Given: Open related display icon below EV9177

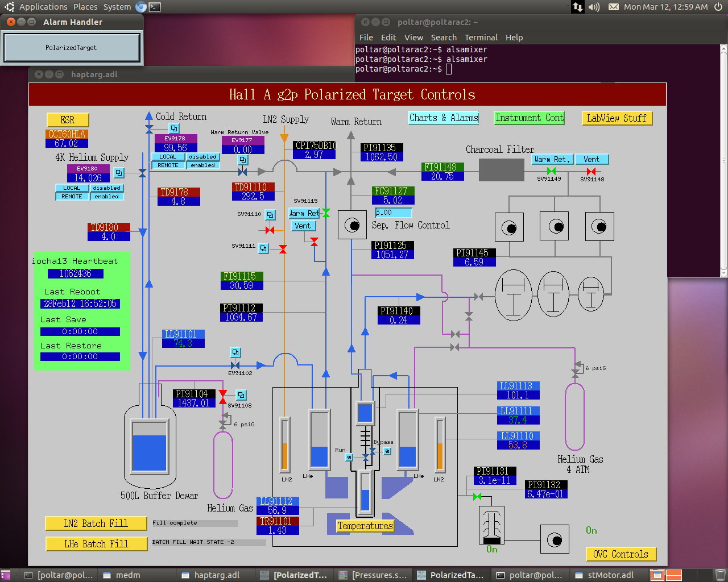Looking at the screenshot, I should point(243,160).
